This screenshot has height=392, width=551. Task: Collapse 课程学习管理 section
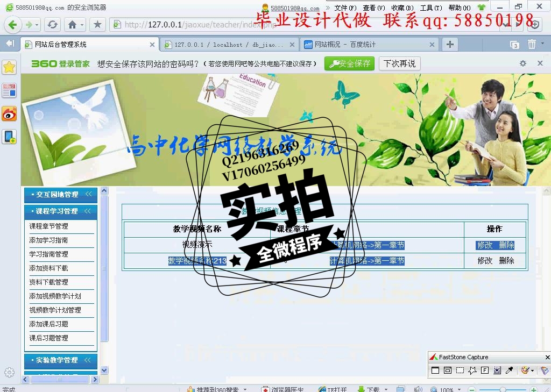[x=61, y=211]
